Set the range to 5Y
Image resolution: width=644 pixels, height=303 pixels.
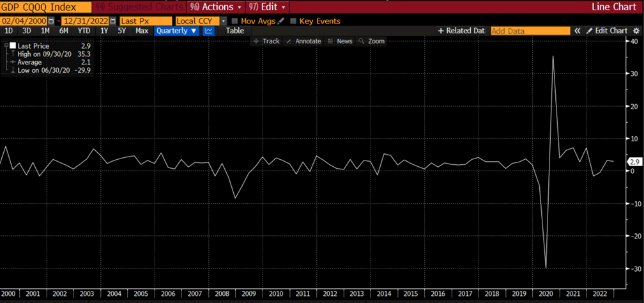pos(122,31)
